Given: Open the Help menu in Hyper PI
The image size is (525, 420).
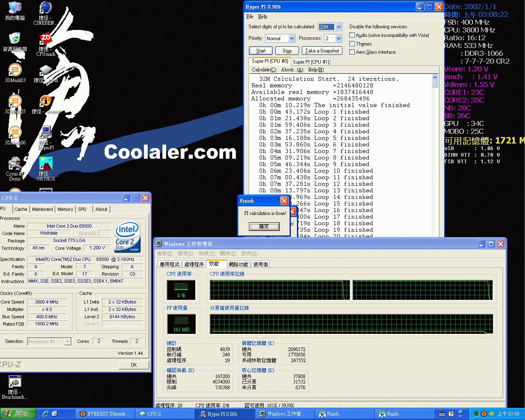Looking at the screenshot, I should point(262,16).
